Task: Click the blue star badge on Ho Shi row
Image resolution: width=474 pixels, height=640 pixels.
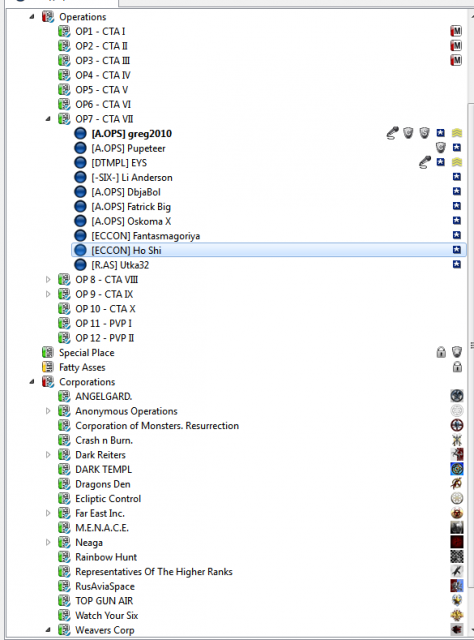Action: (x=457, y=250)
